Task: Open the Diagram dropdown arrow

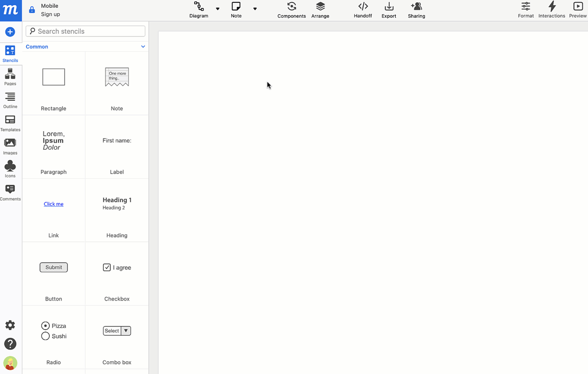Action: click(217, 9)
